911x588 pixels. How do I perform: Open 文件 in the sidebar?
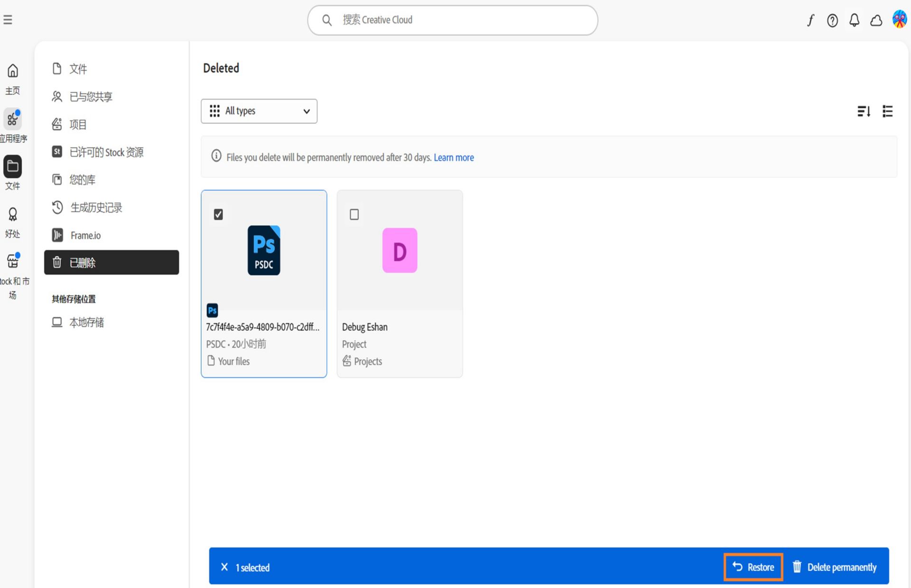tap(112, 69)
